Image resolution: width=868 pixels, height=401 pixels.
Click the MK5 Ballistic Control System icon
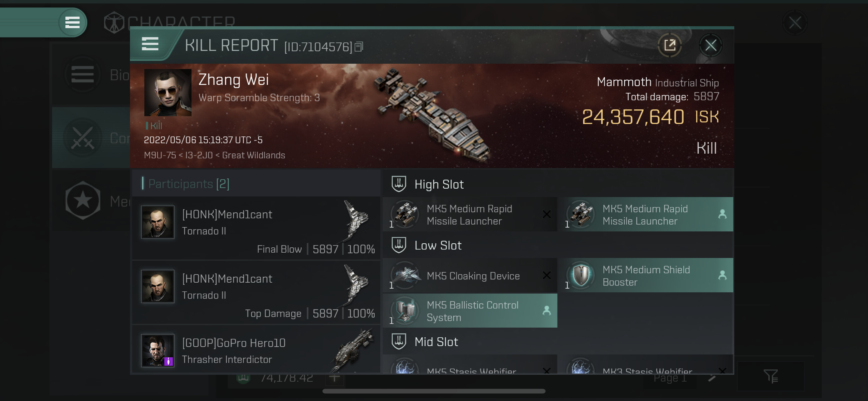coord(405,311)
